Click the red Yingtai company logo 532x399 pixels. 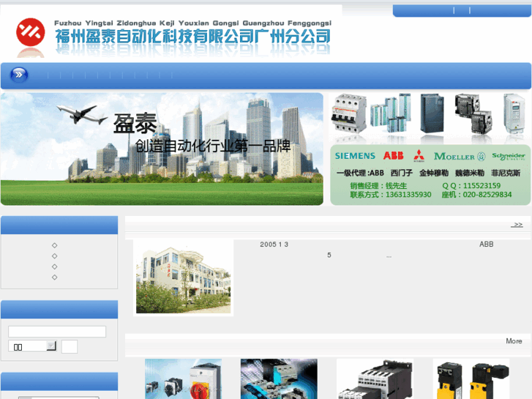coord(31,32)
